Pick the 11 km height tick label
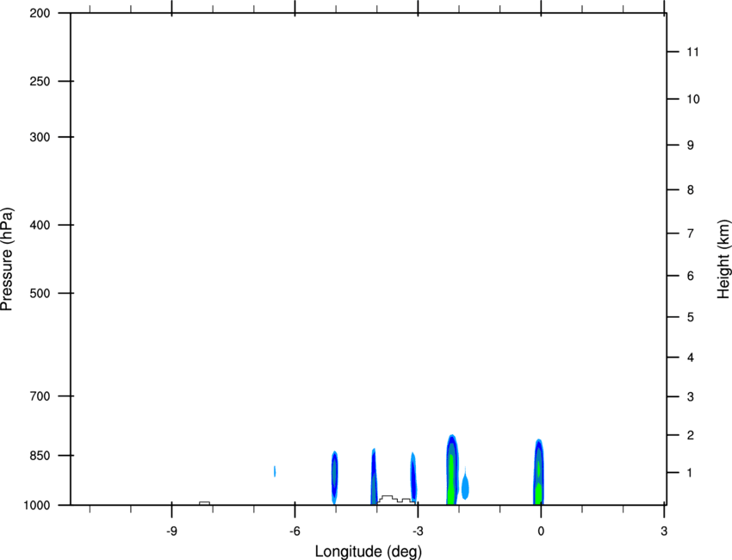 coord(692,52)
